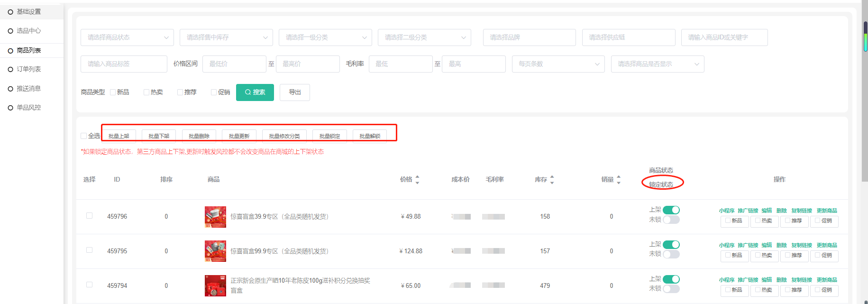The width and height of the screenshot is (868, 304).
Task: Open 选品中心 in the sidebar
Action: (29, 31)
